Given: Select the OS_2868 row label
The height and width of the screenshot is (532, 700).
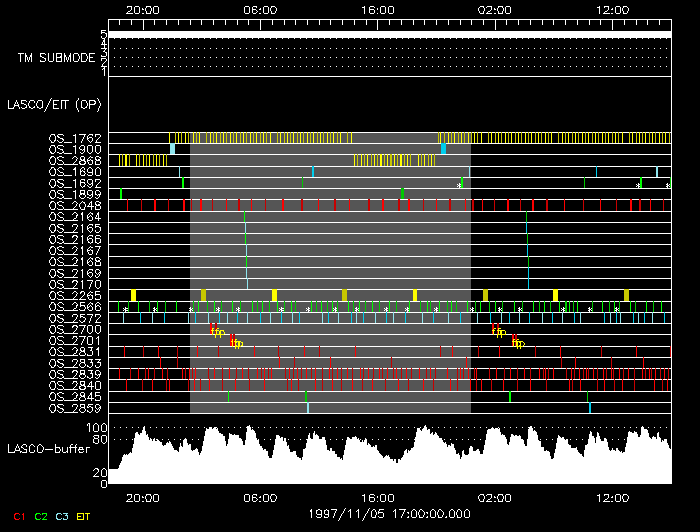Looking at the screenshot, I should [75, 161].
